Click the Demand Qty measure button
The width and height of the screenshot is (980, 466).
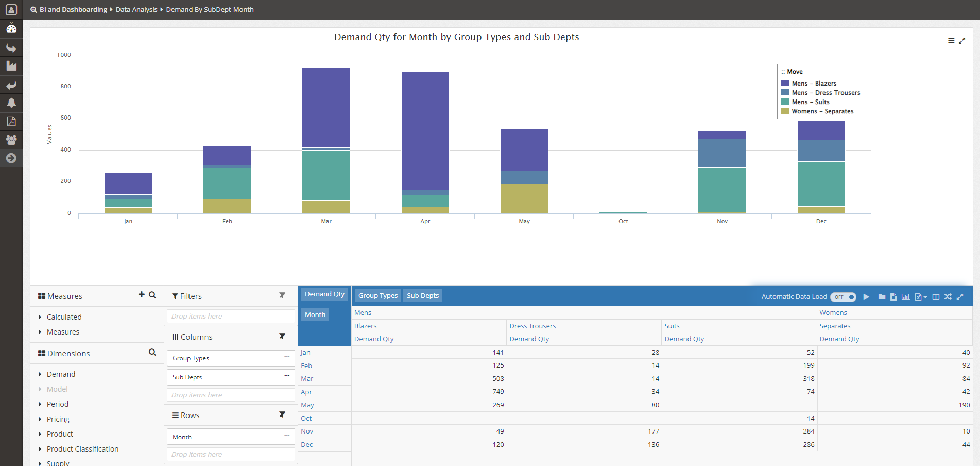coord(324,294)
